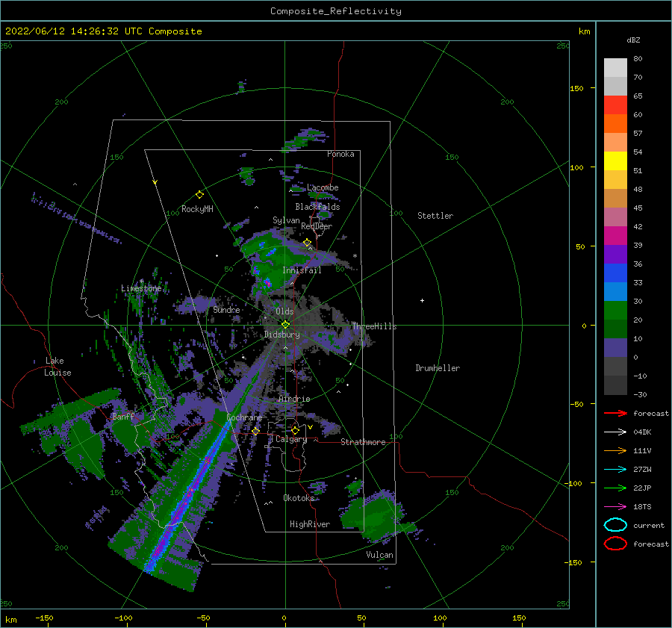
Task: Click the HighRiver label
Action: point(310,524)
